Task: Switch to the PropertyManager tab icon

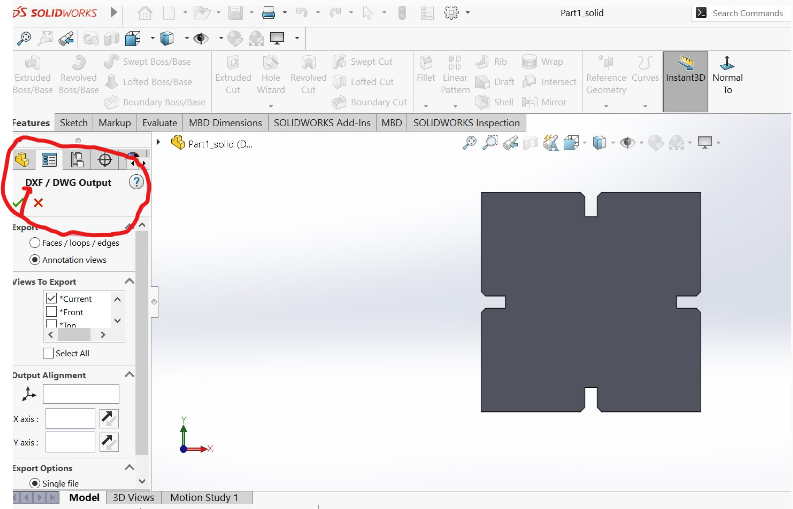Action: click(x=49, y=160)
